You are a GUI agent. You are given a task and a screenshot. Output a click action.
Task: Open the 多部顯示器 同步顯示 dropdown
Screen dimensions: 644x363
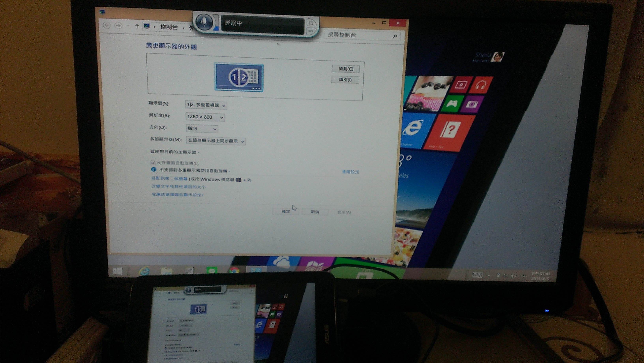coord(216,141)
